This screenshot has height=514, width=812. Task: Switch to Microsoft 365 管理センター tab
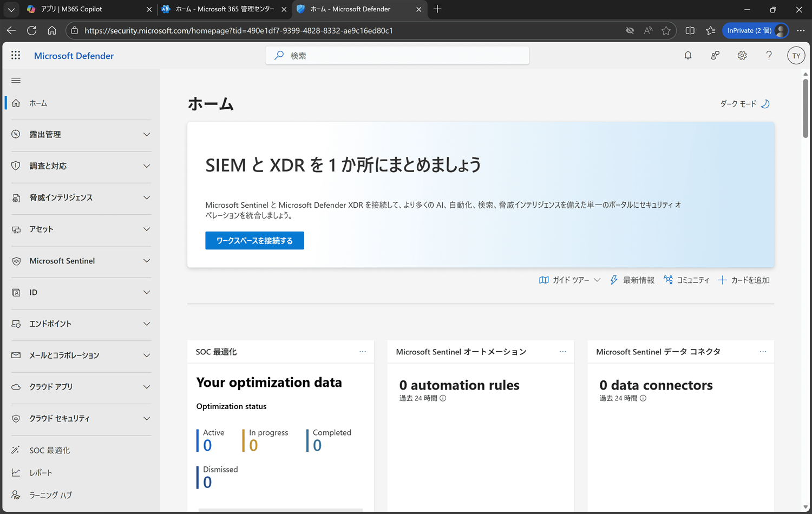(x=225, y=9)
